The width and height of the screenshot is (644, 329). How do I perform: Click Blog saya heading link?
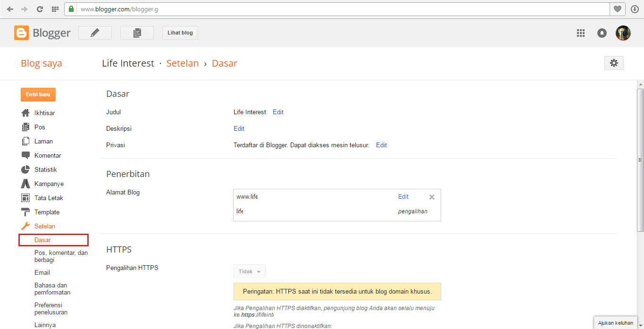[42, 63]
